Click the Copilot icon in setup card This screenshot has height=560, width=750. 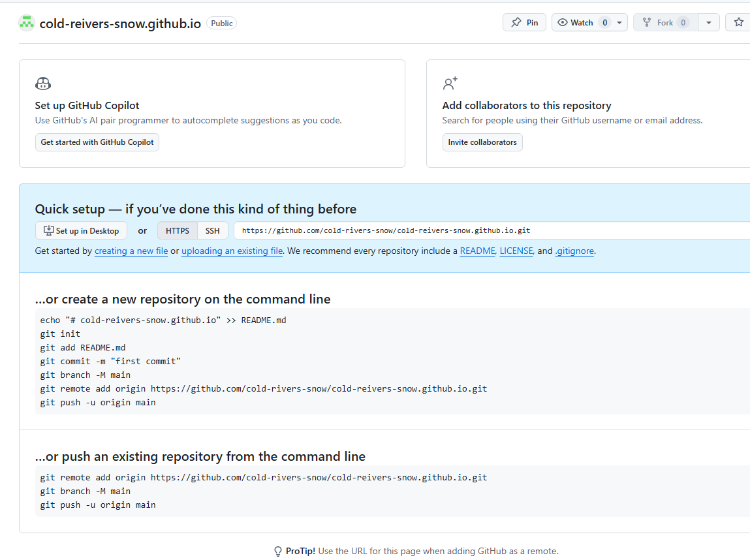click(x=43, y=84)
